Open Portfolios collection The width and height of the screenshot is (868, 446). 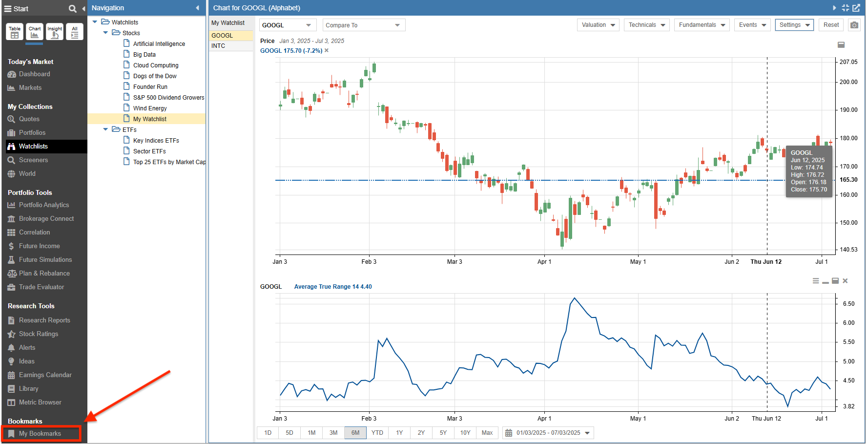[x=26, y=133]
